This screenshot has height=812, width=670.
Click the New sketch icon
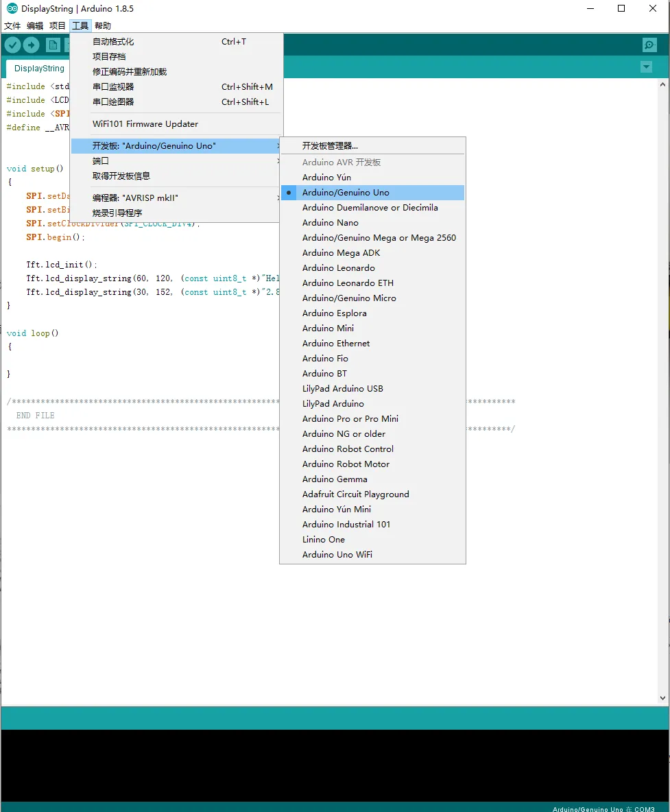(x=53, y=45)
